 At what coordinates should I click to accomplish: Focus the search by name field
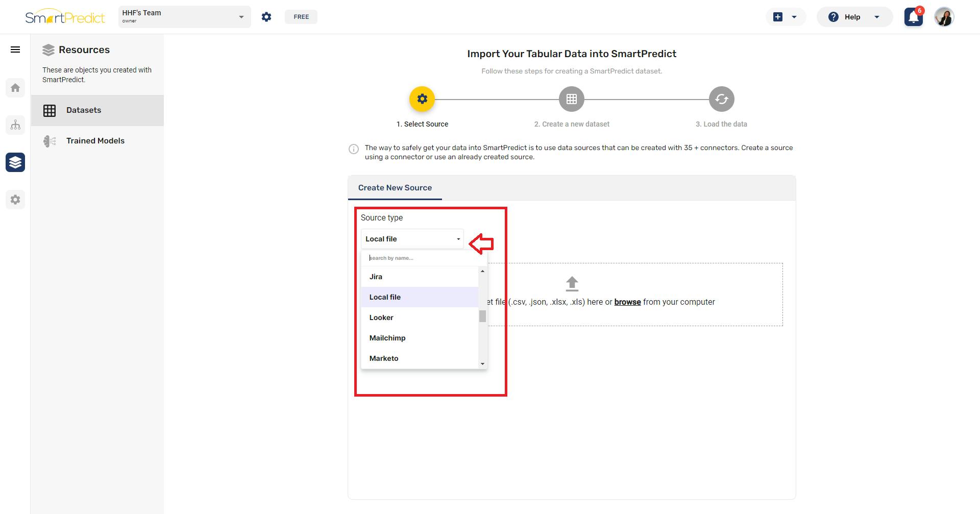[x=424, y=258]
